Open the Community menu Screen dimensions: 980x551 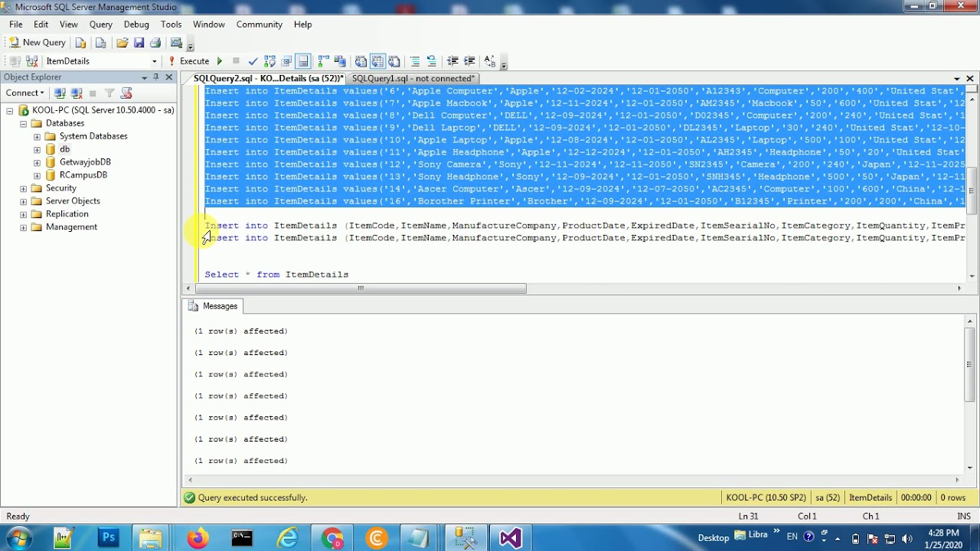[259, 24]
